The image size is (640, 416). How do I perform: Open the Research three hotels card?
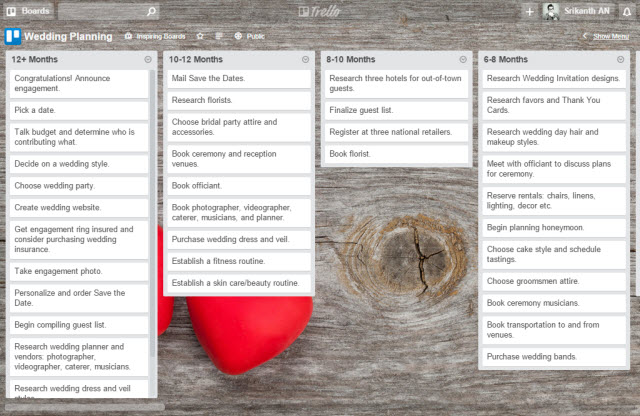coord(396,84)
